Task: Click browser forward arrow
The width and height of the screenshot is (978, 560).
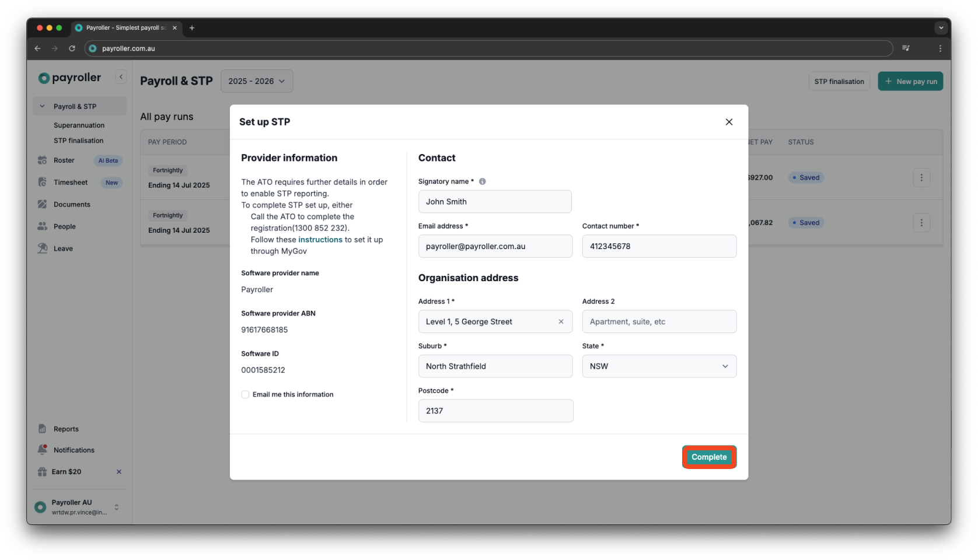Action: click(55, 48)
